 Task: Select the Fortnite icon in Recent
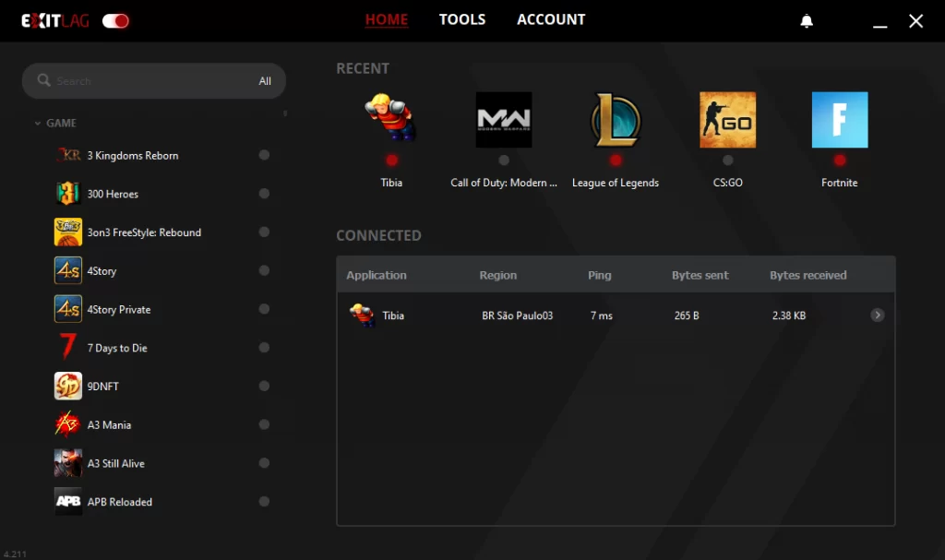(839, 119)
